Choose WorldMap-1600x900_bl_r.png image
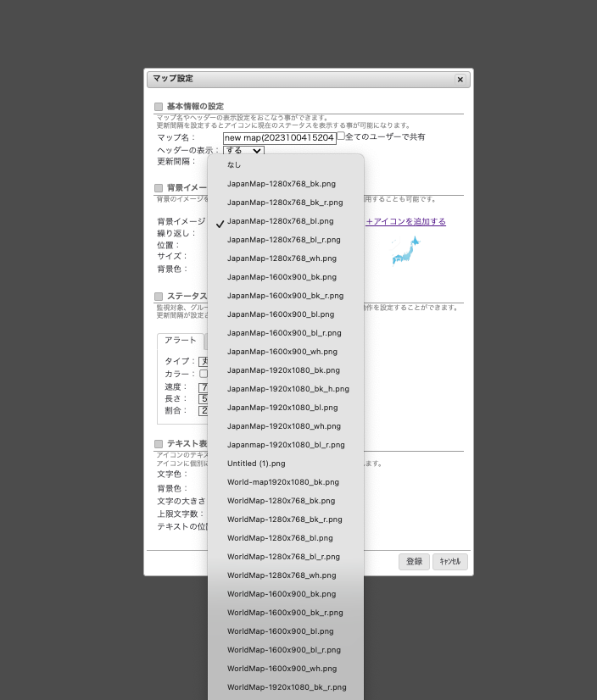The image size is (597, 700). click(286, 650)
